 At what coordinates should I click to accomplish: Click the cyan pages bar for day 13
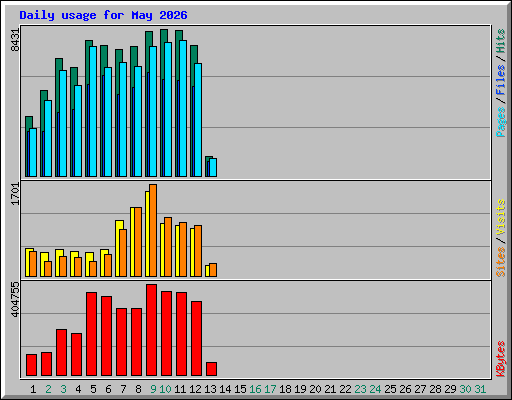point(213,167)
